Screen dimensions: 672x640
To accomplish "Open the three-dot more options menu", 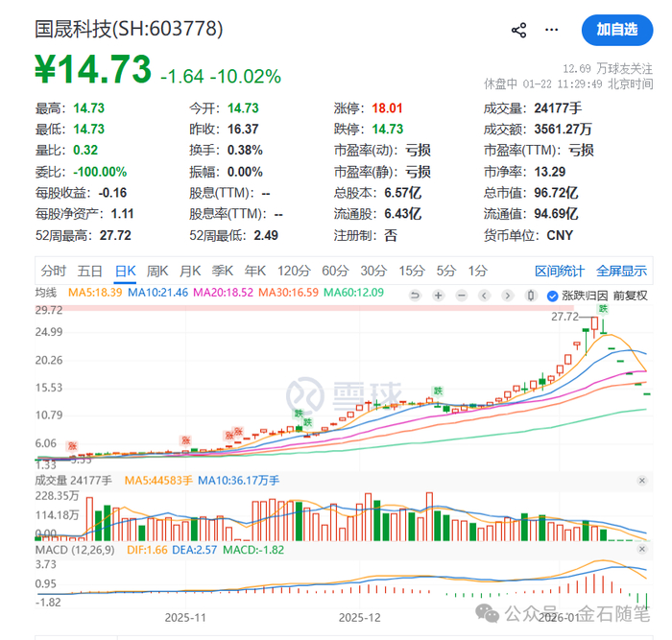I will pyautogui.click(x=551, y=30).
